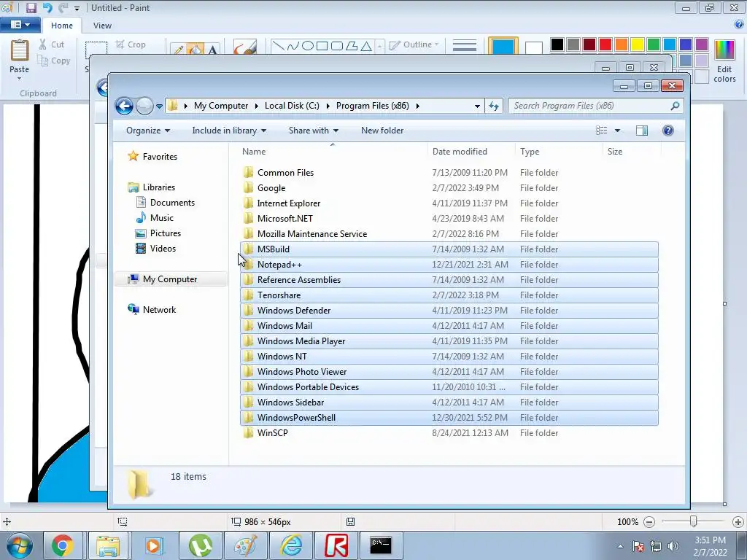Select the Windows Defender folder
The height and width of the screenshot is (560, 747).
(449, 310)
